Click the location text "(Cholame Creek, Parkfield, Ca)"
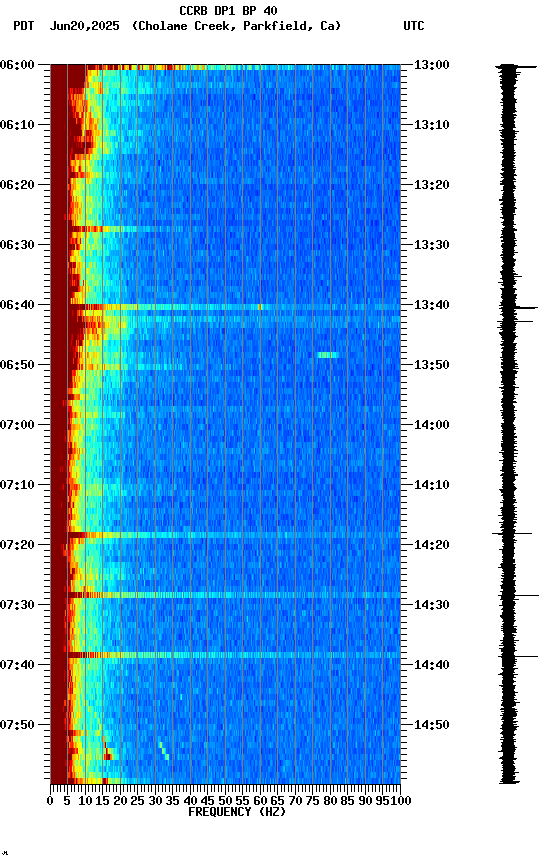 pyautogui.click(x=236, y=26)
